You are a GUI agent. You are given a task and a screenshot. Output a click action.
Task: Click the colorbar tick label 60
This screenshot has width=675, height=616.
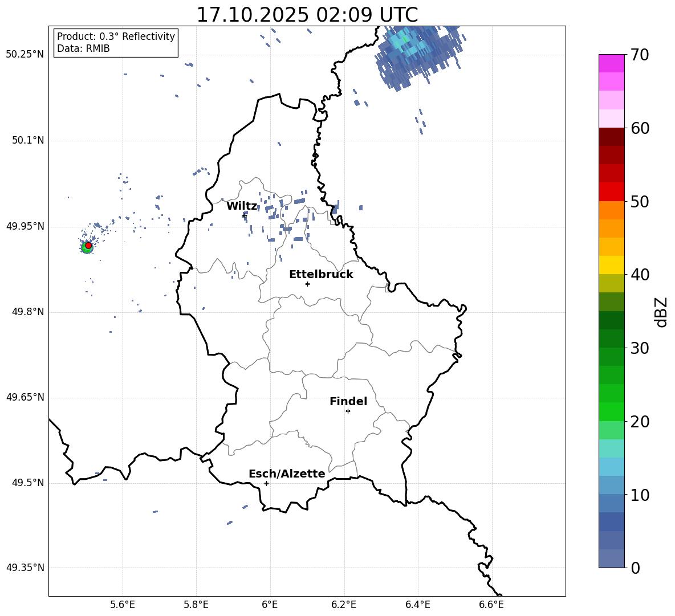coord(640,128)
